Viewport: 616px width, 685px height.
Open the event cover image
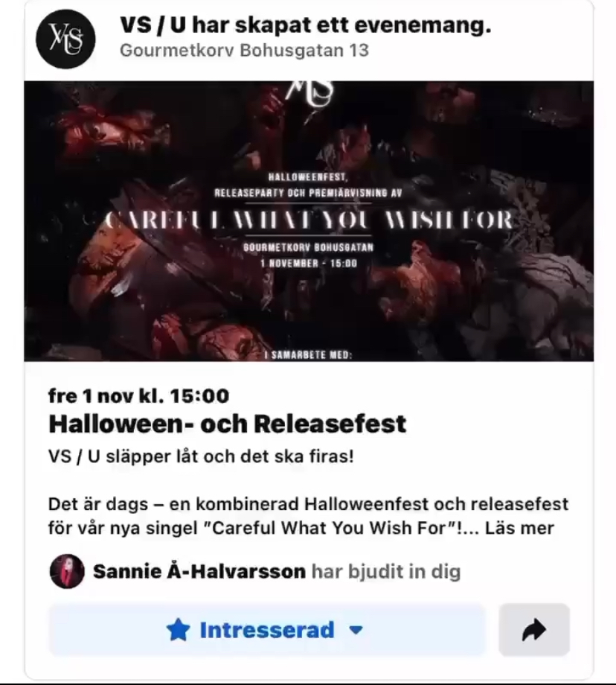(309, 221)
